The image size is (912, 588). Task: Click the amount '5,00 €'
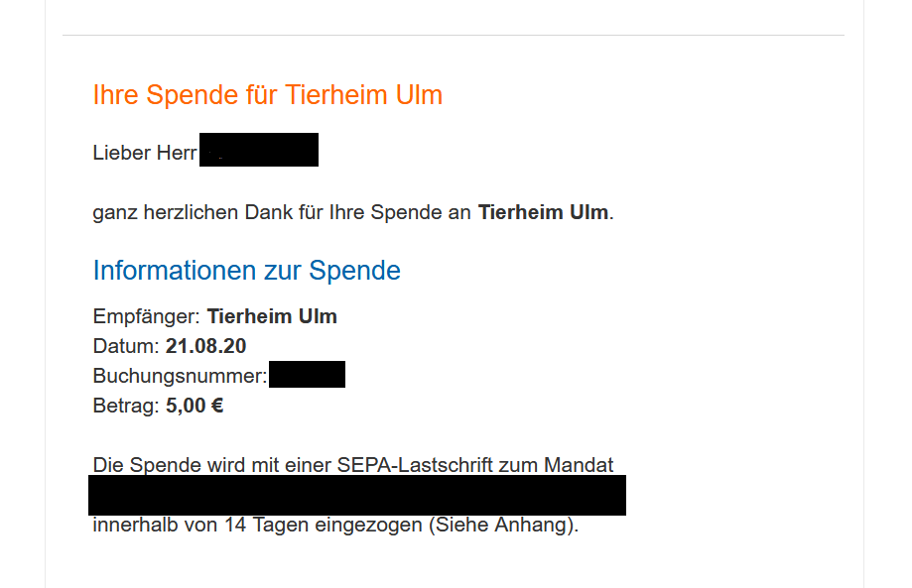(x=195, y=406)
